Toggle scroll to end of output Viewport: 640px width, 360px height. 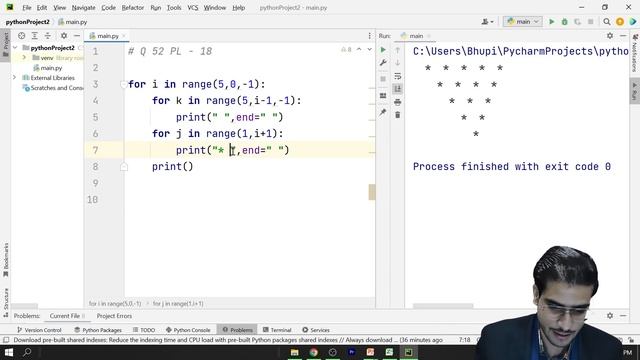[398, 89]
